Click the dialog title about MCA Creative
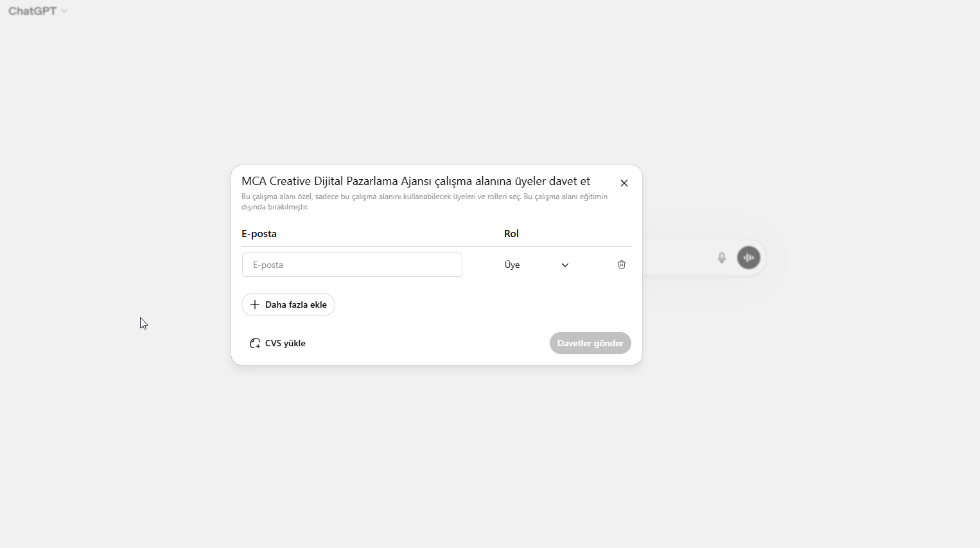The image size is (980, 548). [x=416, y=181]
